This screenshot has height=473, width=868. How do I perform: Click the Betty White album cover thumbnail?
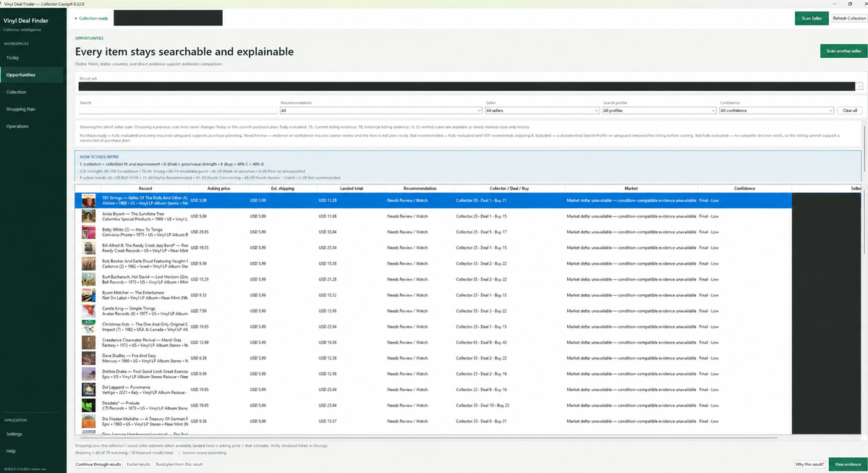point(89,232)
